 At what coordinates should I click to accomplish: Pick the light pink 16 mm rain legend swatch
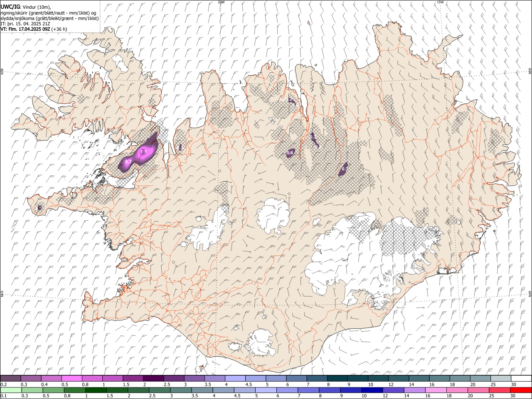point(436,390)
